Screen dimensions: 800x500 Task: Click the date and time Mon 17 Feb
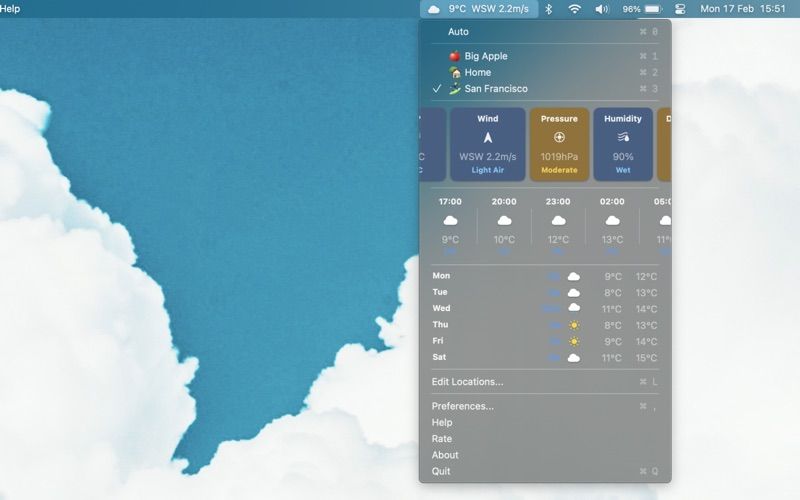coord(742,9)
